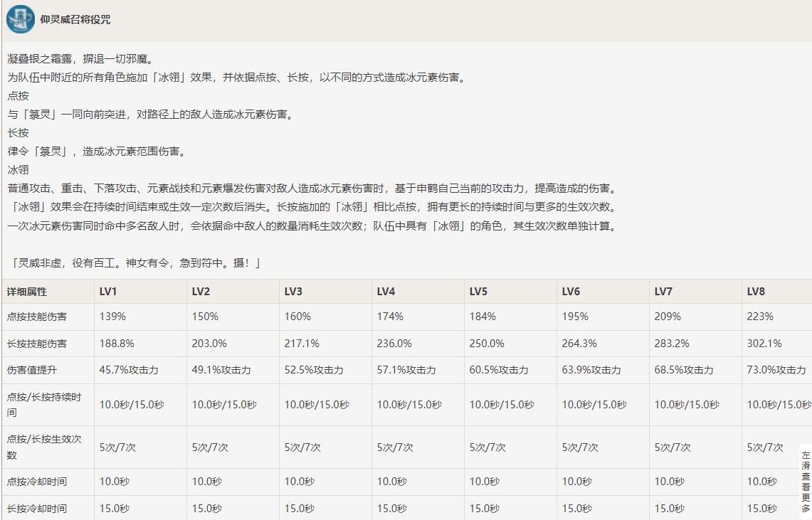Click the 左滑查看更多 swipe hint
The height and width of the screenshot is (520, 812).
click(806, 481)
